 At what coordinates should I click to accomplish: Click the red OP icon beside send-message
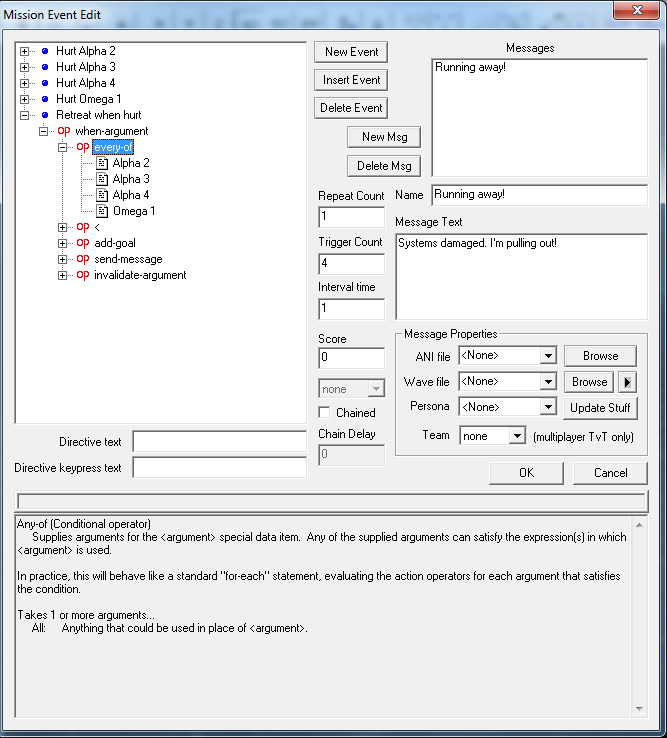pos(82,259)
